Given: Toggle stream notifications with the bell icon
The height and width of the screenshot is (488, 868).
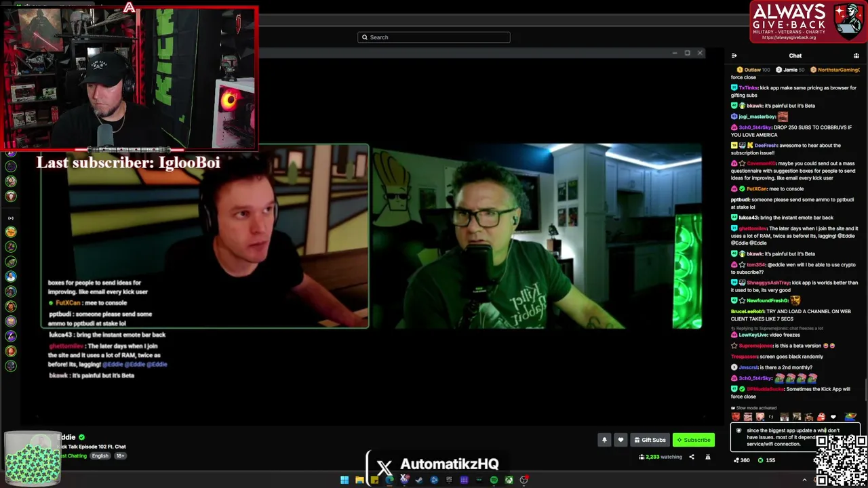Looking at the screenshot, I should click(604, 440).
